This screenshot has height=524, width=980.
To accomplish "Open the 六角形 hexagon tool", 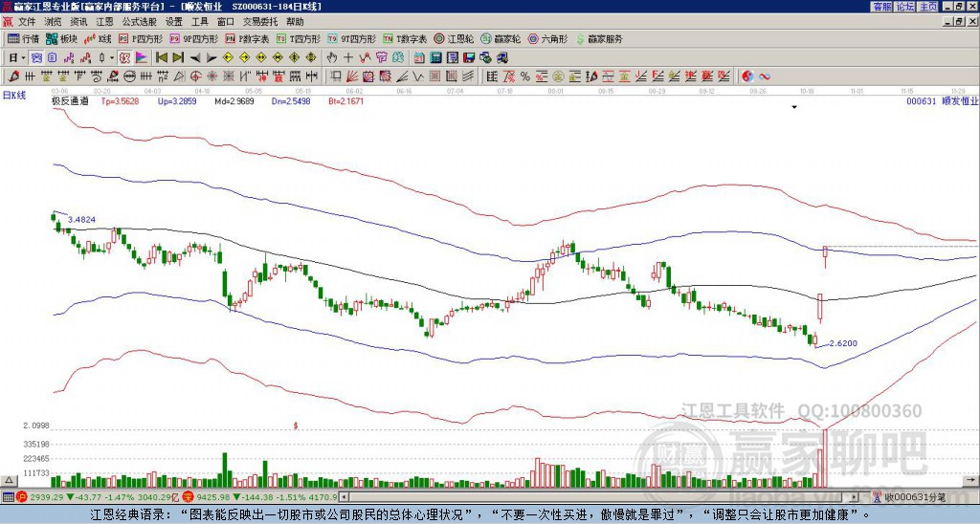I will click(548, 38).
